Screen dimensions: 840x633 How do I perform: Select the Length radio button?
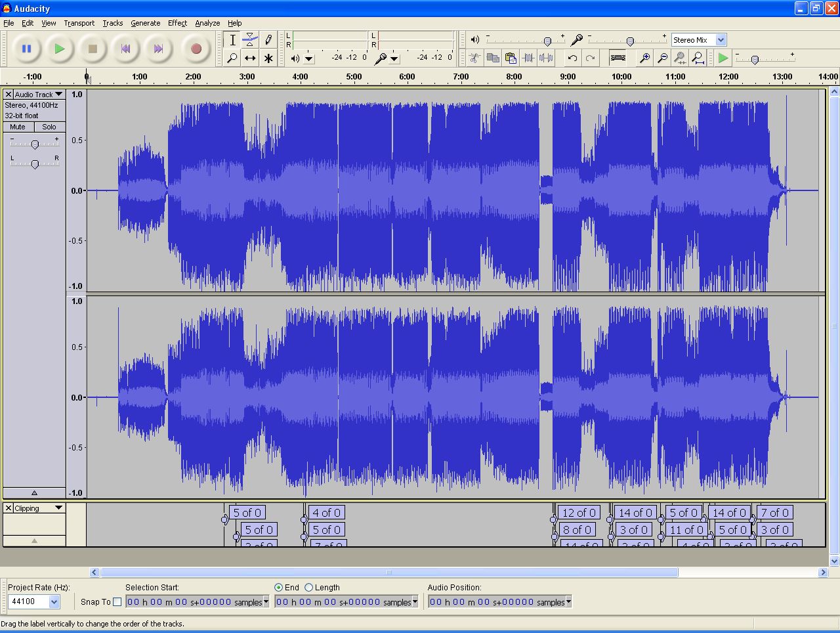click(x=308, y=588)
